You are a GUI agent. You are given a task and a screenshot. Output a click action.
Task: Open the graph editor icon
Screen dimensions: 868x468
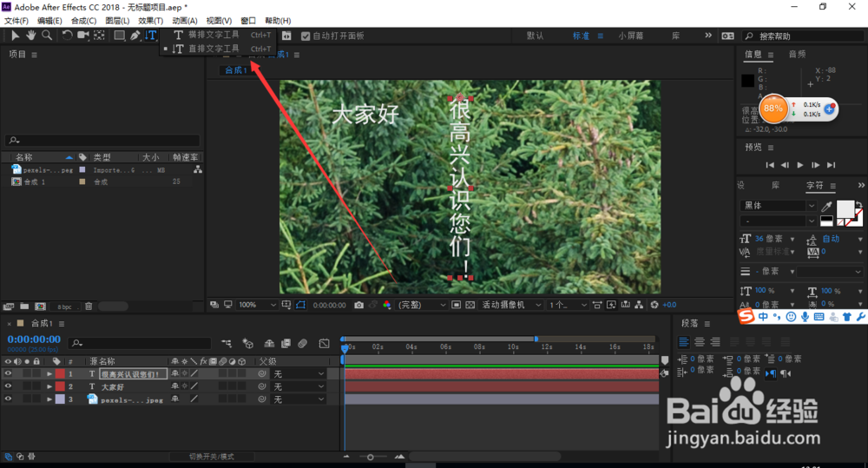(x=325, y=344)
